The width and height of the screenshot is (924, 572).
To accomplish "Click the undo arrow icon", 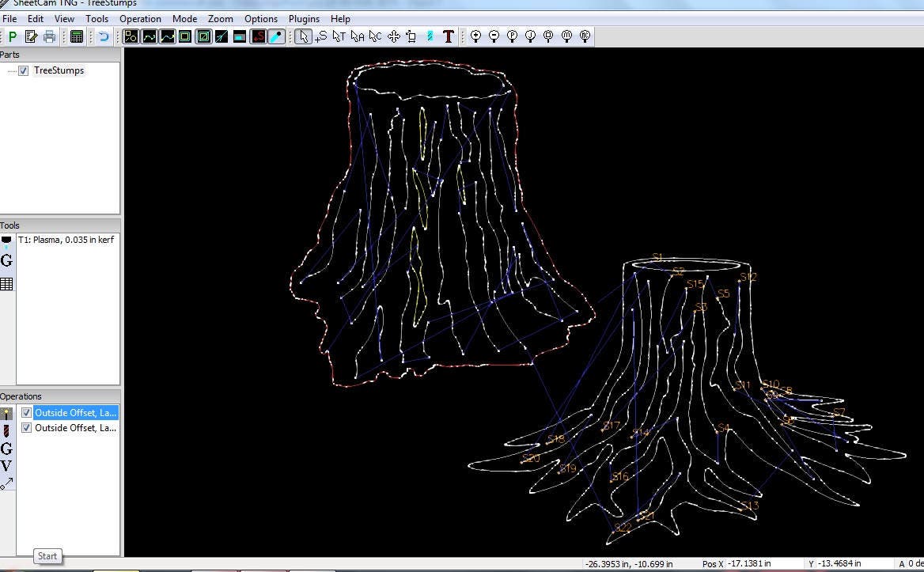I will [104, 36].
